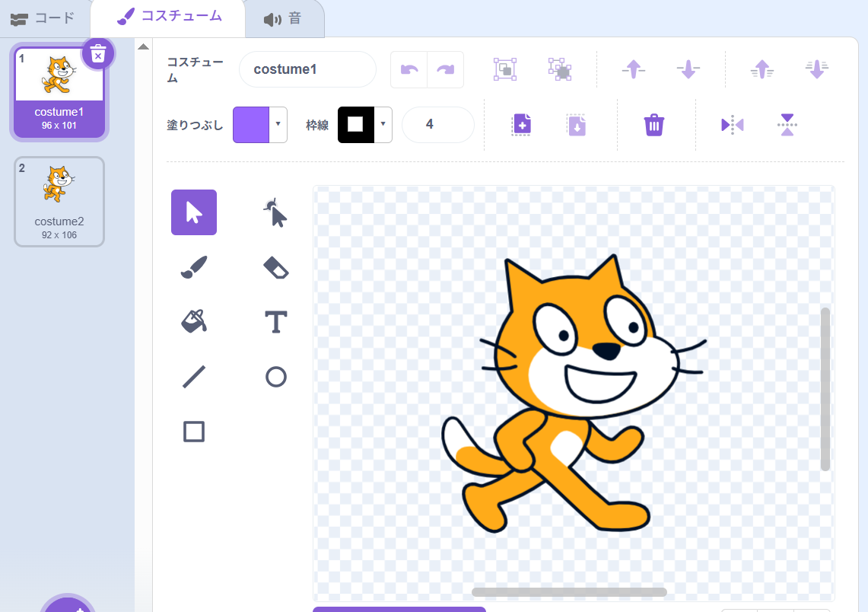Screen dimensions: 868x612
Task: Open the 音 tab
Action: [284, 19]
